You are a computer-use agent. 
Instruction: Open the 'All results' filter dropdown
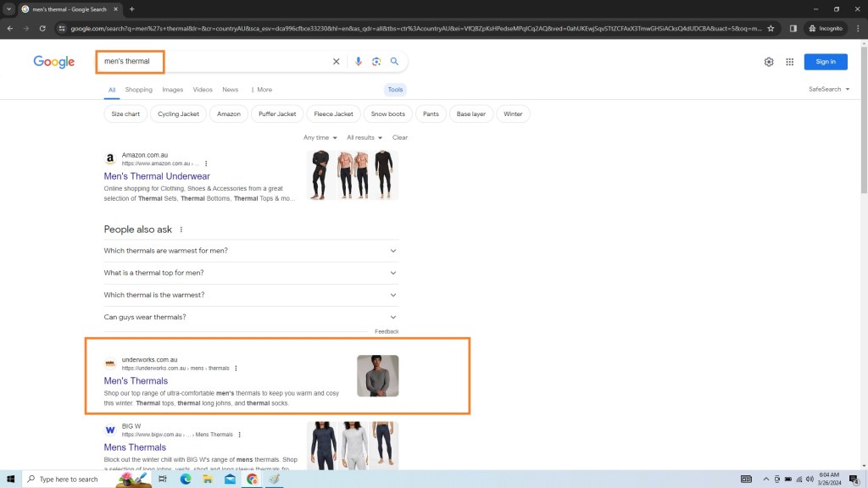[364, 137]
